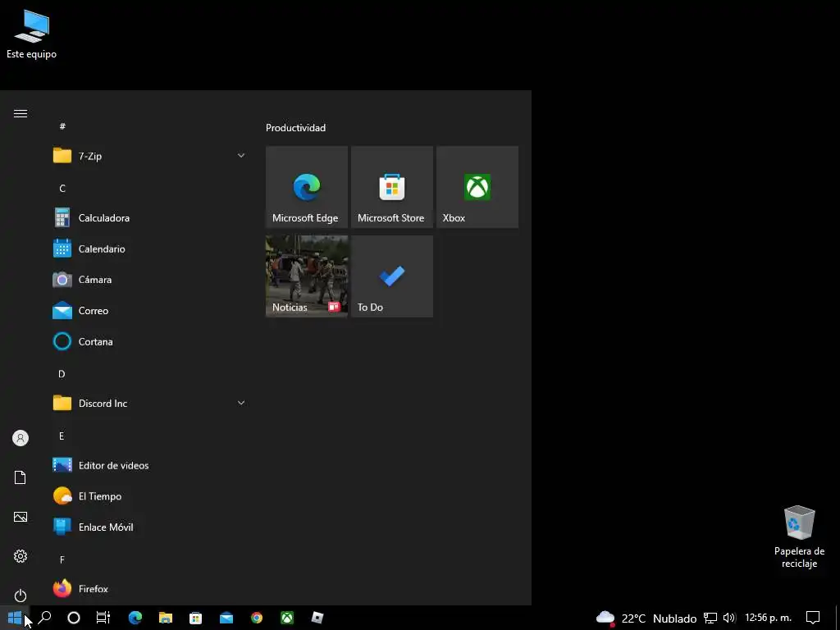Open Correo from the app list
Screen dimensions: 840x630
(x=150, y=311)
